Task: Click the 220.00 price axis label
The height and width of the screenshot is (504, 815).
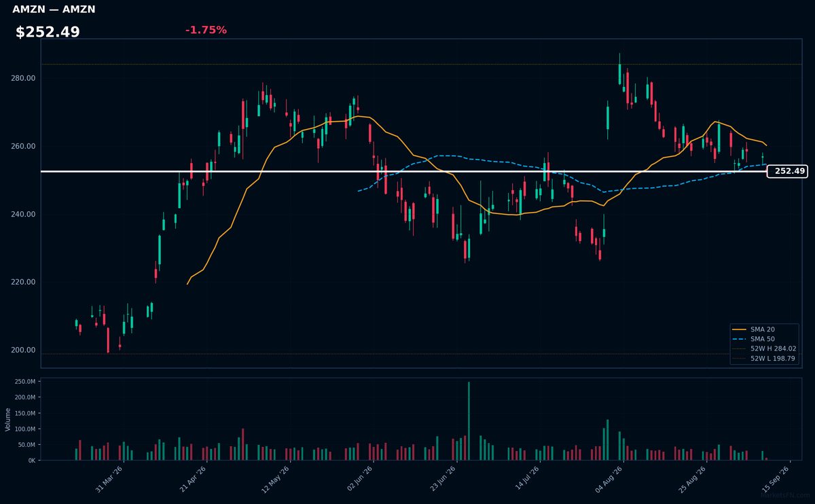Action: tap(24, 283)
